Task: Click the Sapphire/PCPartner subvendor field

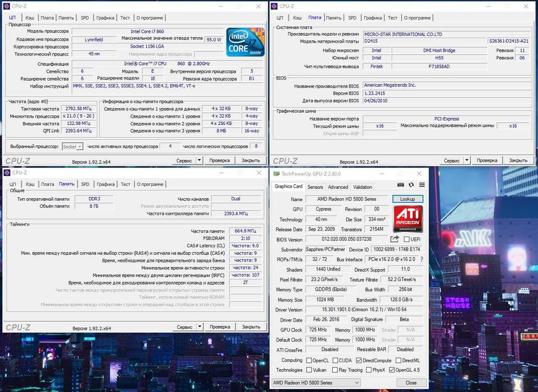Action: (325, 249)
